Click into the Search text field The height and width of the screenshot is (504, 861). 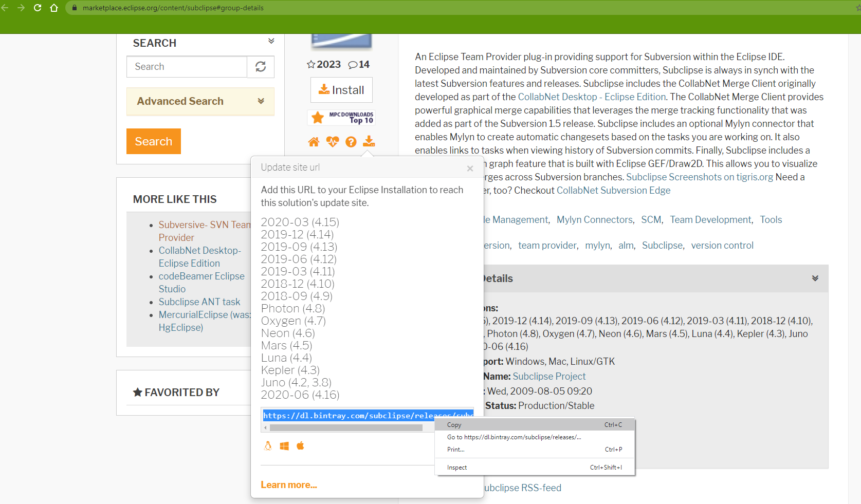187,67
